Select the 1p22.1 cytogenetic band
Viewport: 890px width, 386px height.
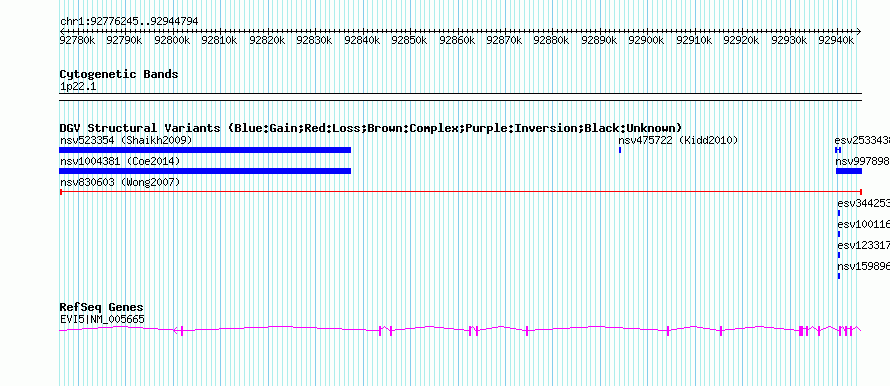click(460, 97)
